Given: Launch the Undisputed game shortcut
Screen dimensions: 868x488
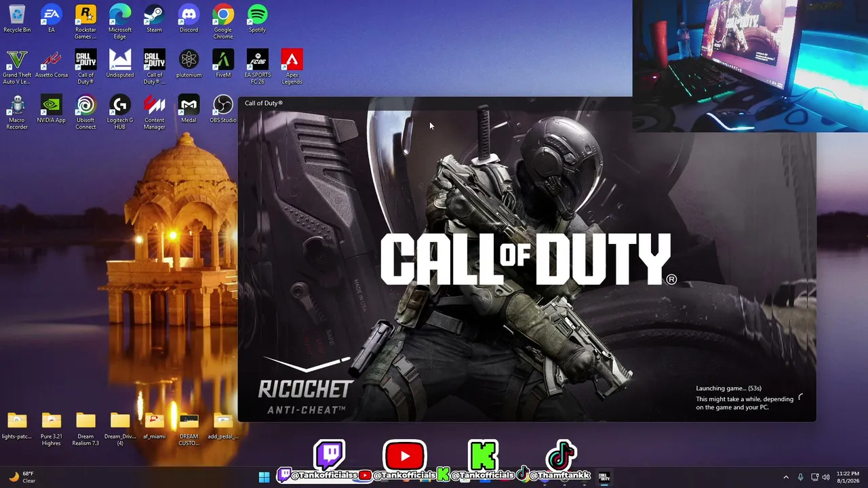Looking at the screenshot, I should point(120,64).
